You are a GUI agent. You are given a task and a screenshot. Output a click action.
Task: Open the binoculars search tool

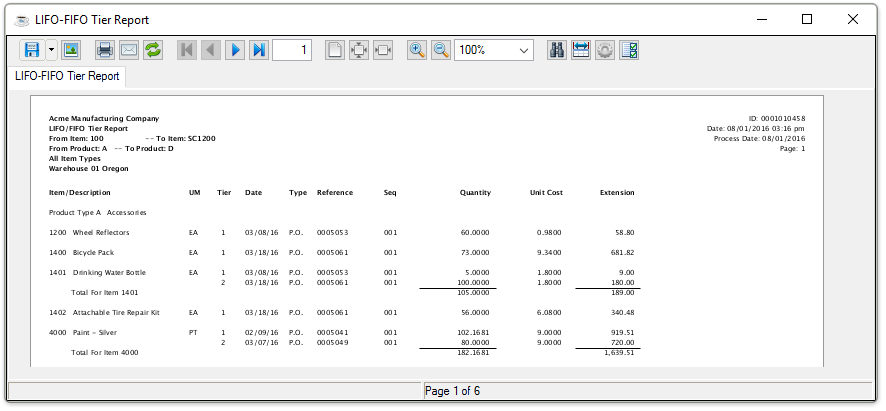557,50
